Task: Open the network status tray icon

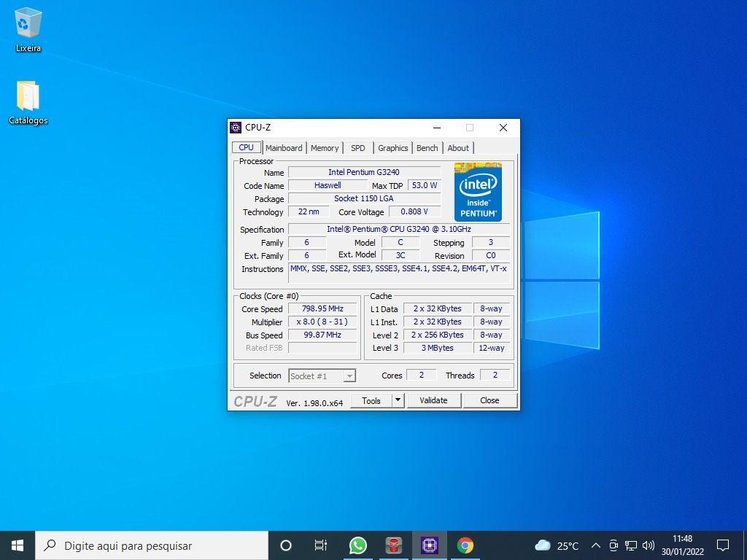Action: pos(631,545)
